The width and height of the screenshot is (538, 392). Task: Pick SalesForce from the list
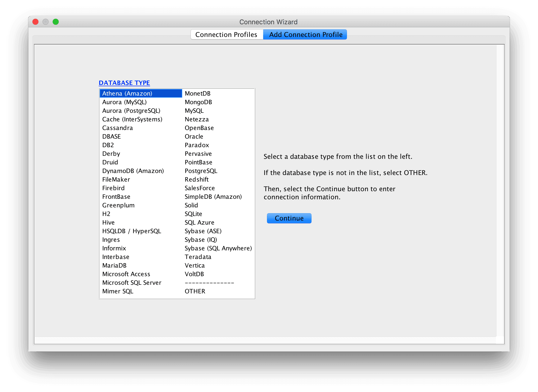point(218,188)
